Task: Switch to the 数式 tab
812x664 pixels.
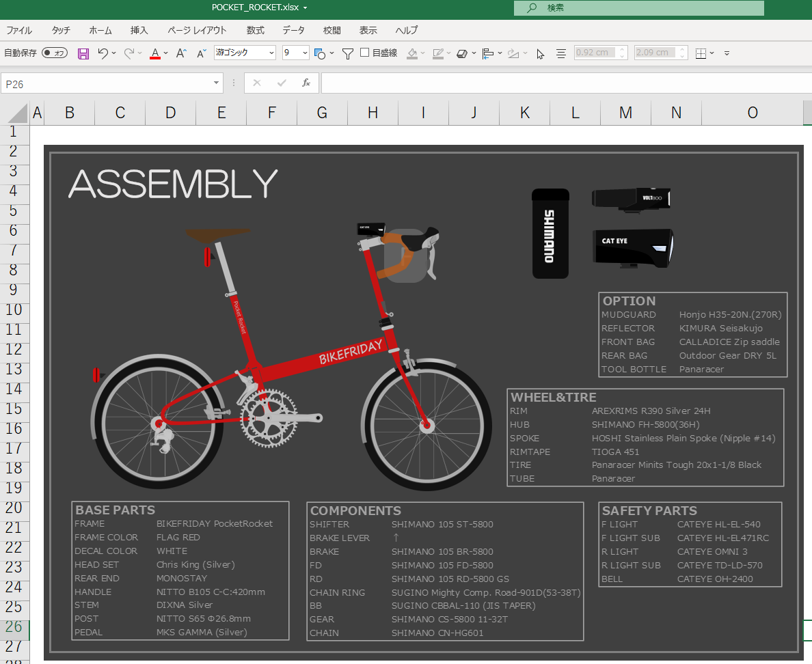Action: [256, 31]
